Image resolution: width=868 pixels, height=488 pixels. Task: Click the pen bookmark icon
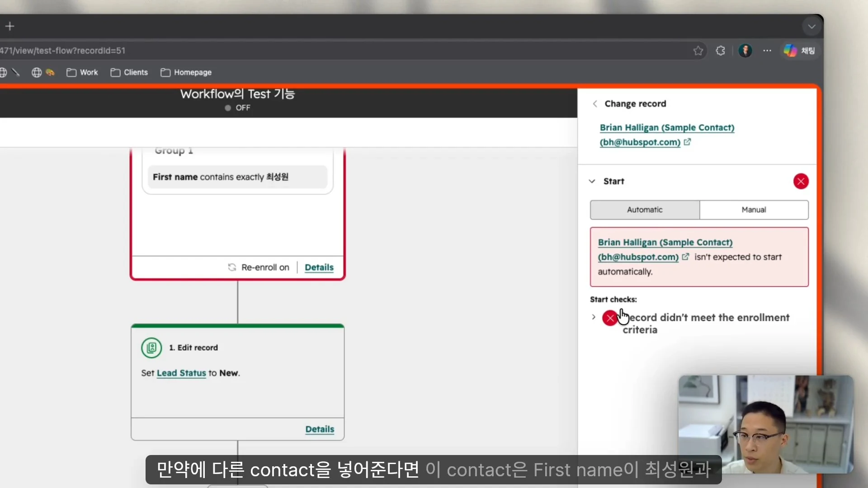[16, 72]
